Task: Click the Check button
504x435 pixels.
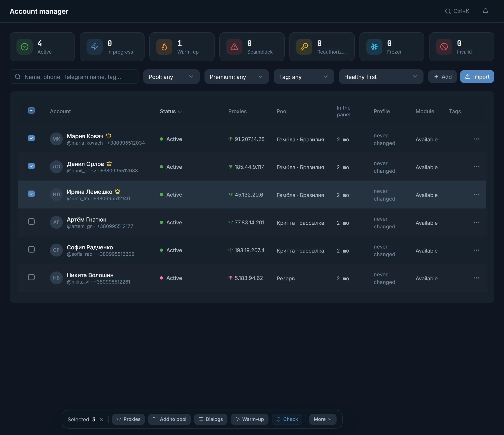Action: pyautogui.click(x=287, y=419)
